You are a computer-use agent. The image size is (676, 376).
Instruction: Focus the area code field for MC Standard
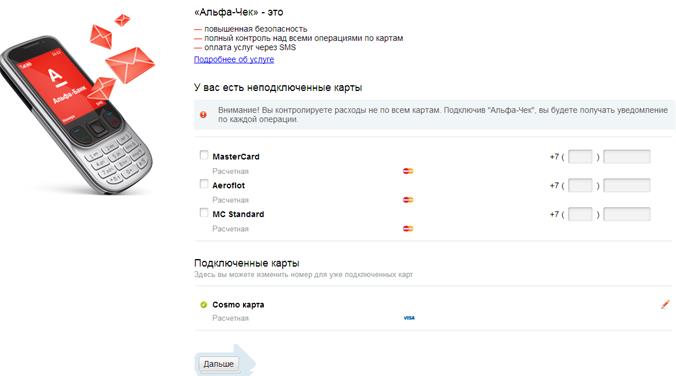[x=580, y=214]
